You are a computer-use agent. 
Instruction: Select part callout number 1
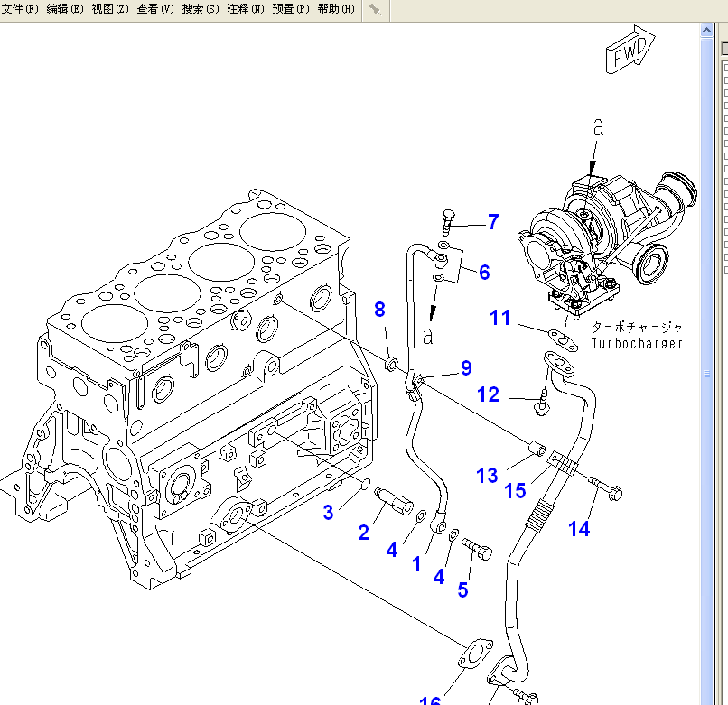(416, 564)
